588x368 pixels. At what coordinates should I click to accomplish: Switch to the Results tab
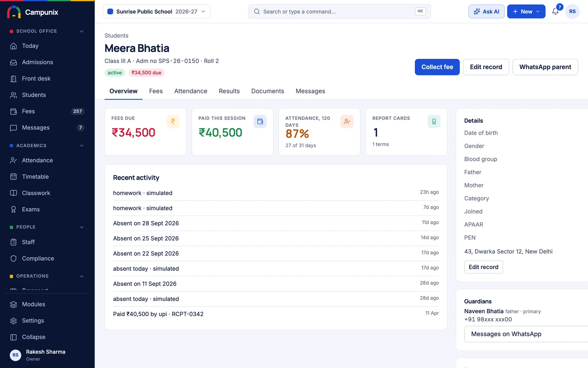pyautogui.click(x=229, y=91)
